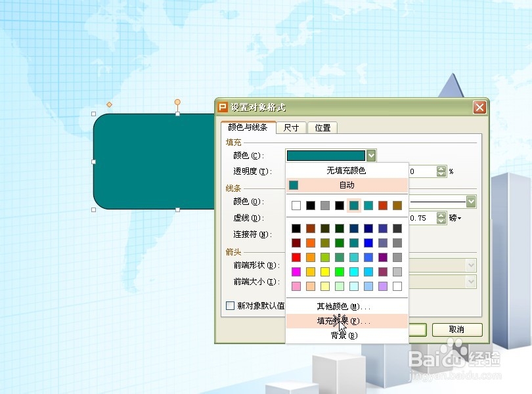Screen dimensions: 532x394
Task: Switch to the 尺寸 tab
Action: (x=291, y=128)
